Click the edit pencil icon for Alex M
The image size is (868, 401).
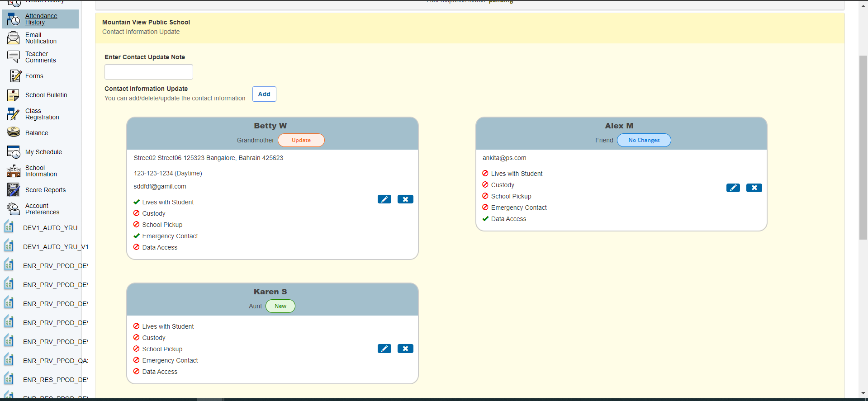733,188
